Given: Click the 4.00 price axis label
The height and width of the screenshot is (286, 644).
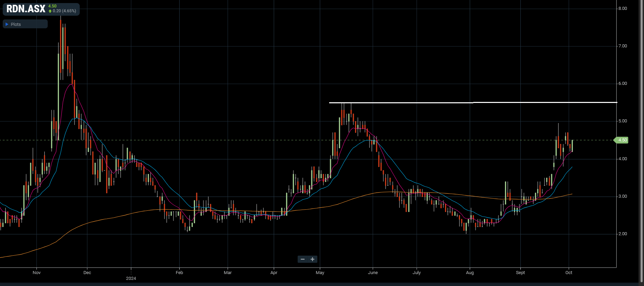Looking at the screenshot, I should click(623, 159).
